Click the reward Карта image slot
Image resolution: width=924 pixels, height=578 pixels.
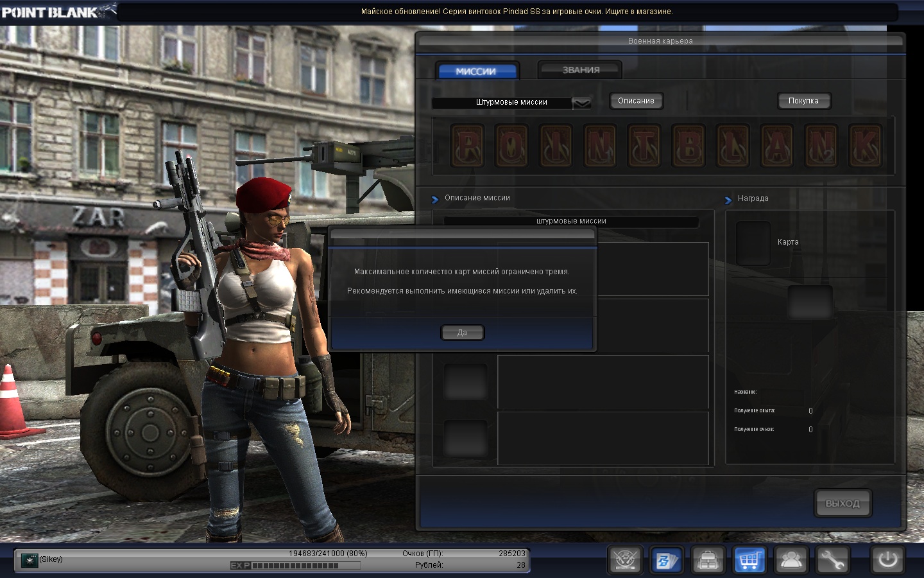pos(753,243)
